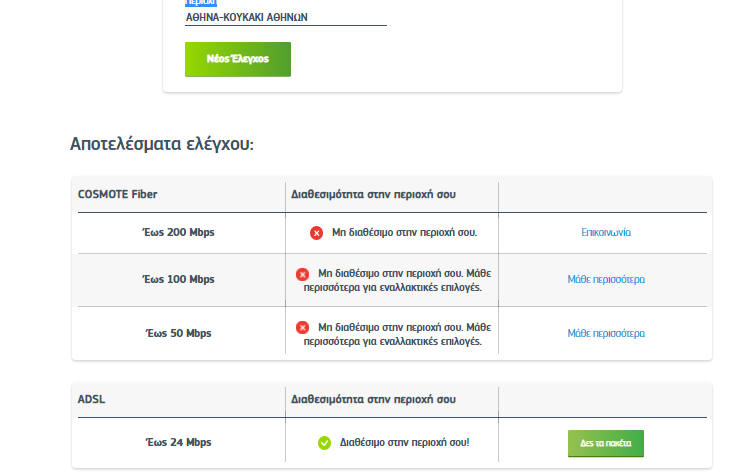Click red unavailable icon in 100 Mbps row
This screenshot has height=475, width=740.
coord(303,274)
